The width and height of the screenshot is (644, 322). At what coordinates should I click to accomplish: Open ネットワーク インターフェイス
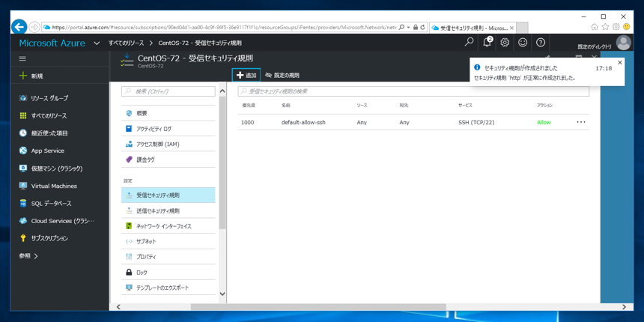168,226
